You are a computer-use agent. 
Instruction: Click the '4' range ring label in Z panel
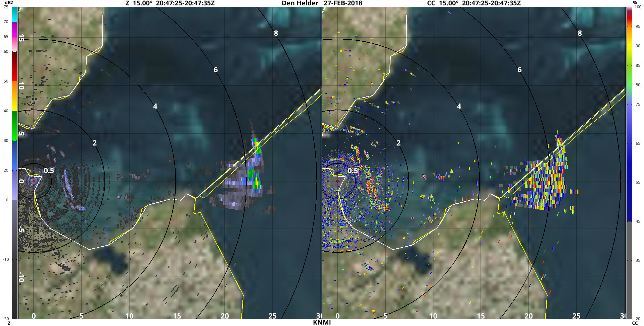pyautogui.click(x=155, y=106)
